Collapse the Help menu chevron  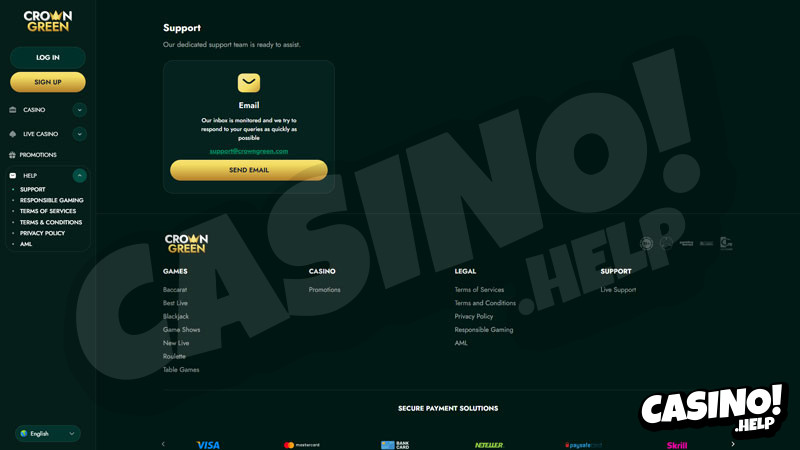(x=80, y=176)
